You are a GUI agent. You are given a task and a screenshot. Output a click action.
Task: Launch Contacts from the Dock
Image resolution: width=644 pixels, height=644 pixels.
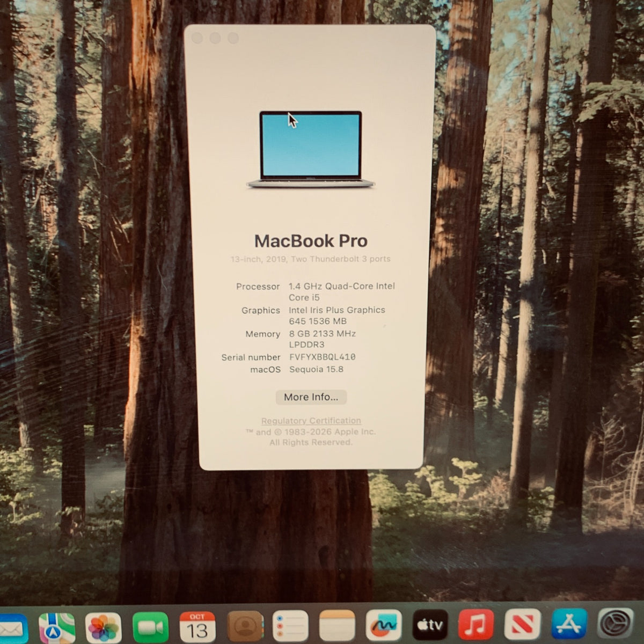pos(245,627)
